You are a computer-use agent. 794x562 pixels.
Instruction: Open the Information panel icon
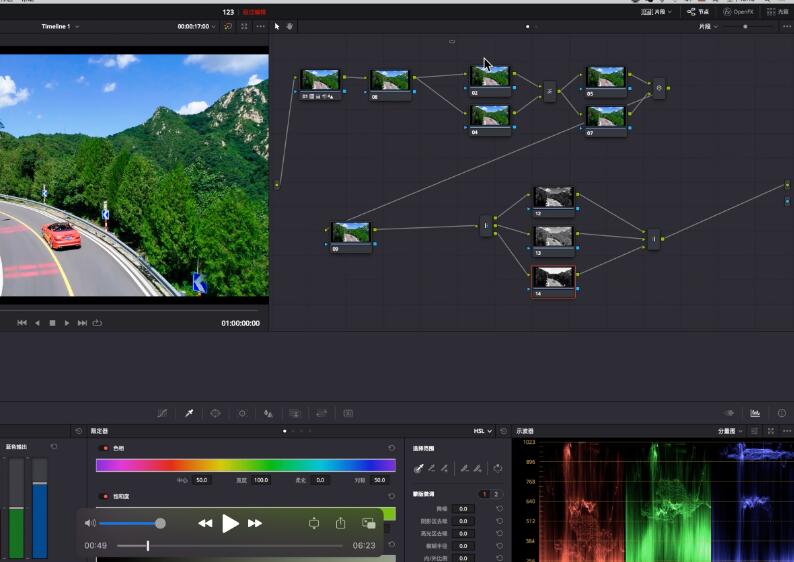(782, 413)
